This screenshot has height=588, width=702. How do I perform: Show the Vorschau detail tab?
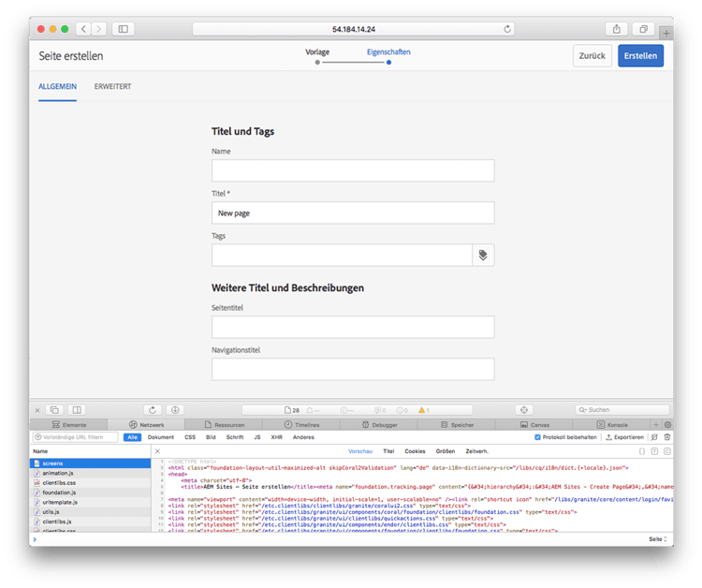click(360, 451)
